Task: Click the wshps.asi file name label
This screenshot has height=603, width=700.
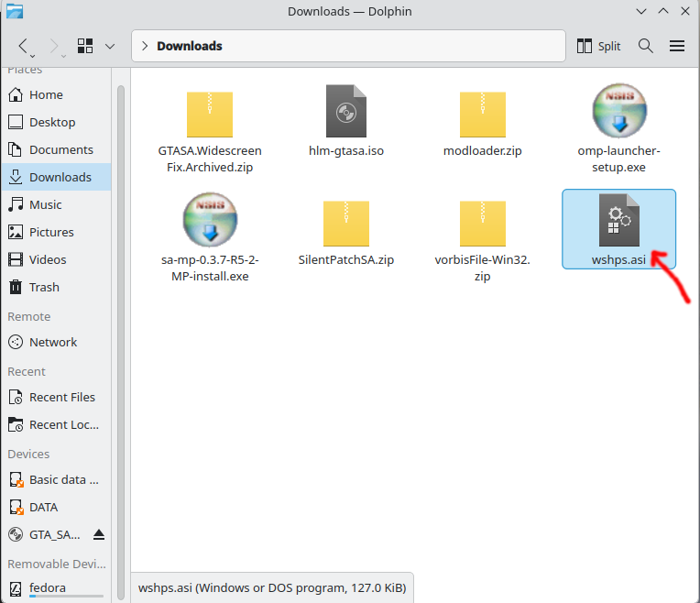Action: click(618, 260)
